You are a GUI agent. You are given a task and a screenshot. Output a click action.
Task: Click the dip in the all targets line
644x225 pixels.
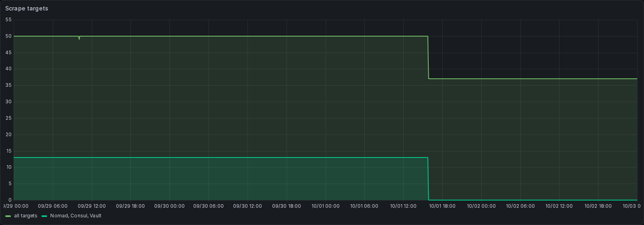(79, 39)
